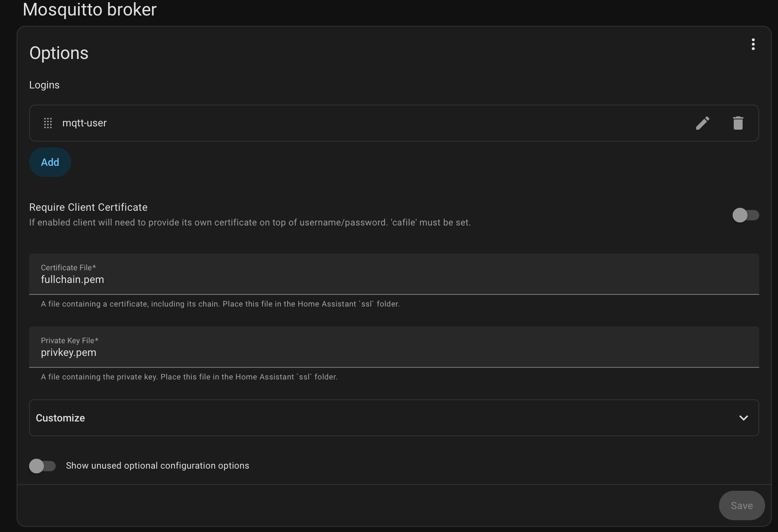
Task: Click the certificate chain helper text
Action: tap(220, 304)
